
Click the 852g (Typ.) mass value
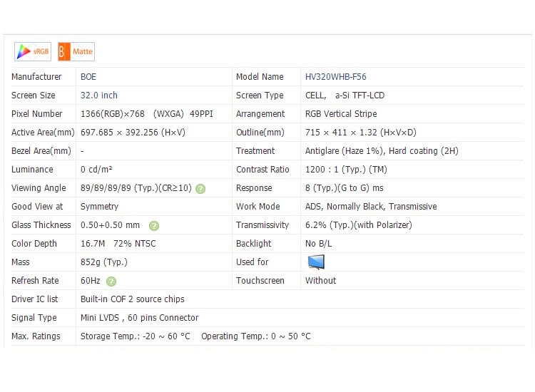(104, 262)
